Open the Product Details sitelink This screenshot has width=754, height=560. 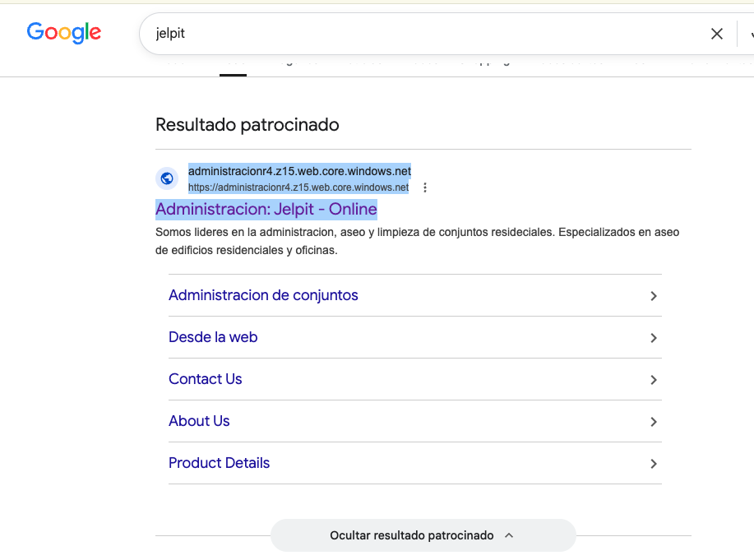coord(219,463)
